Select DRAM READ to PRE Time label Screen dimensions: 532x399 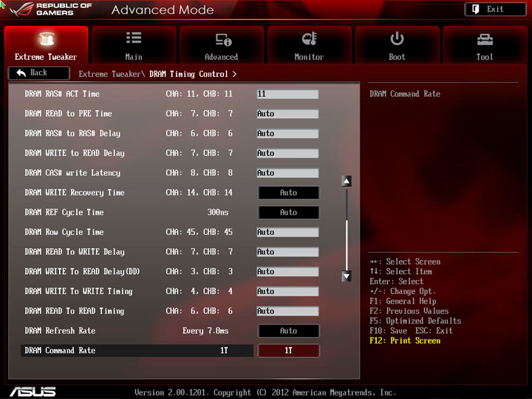click(x=68, y=114)
